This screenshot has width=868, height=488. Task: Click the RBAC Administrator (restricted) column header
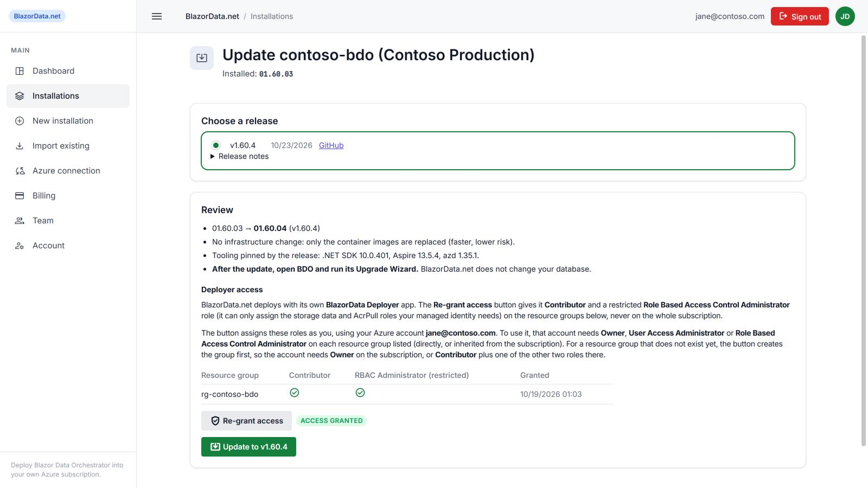pos(412,375)
